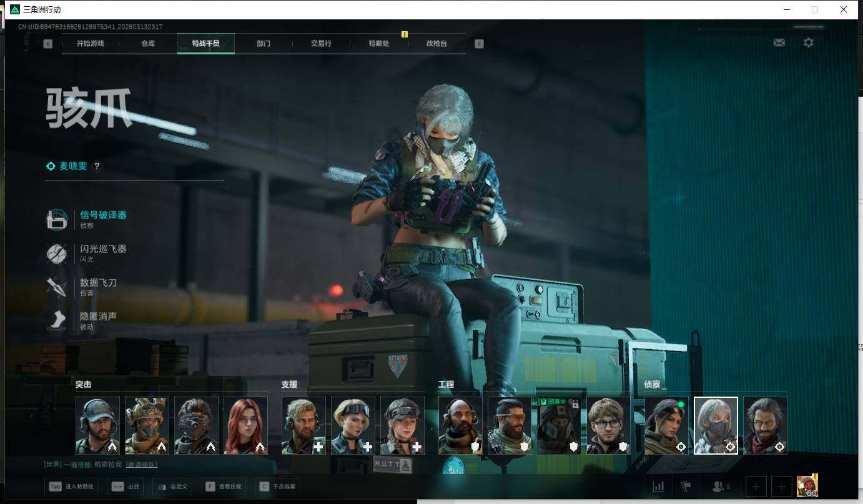Select the 隐匿消声 passive skill icon
The width and height of the screenshot is (863, 504).
click(57, 320)
